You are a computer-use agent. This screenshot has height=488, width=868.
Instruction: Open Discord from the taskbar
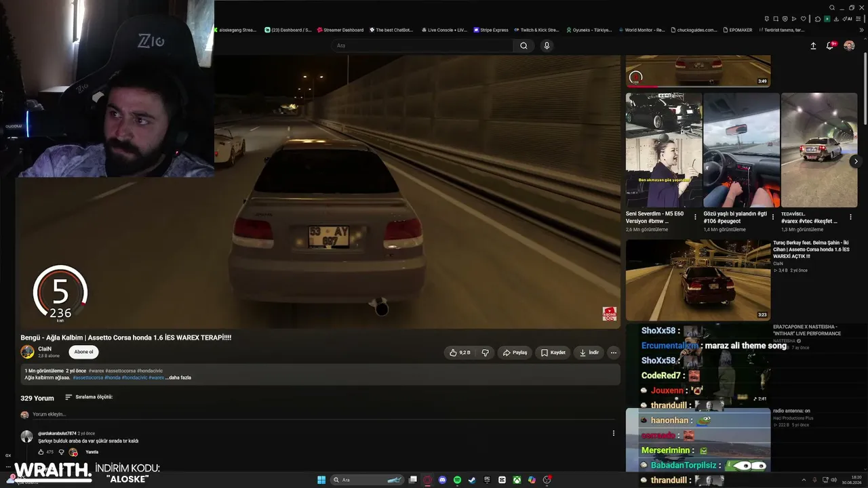tap(442, 480)
